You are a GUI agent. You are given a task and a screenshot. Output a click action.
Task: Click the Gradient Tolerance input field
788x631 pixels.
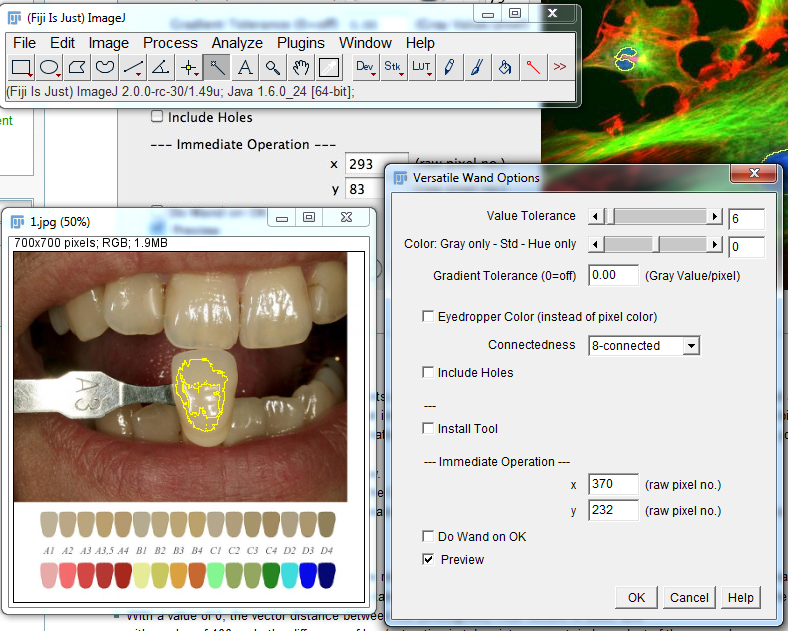614,275
